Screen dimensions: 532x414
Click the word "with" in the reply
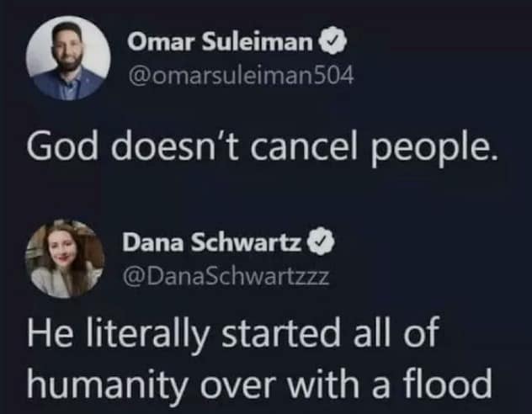pos(324,384)
